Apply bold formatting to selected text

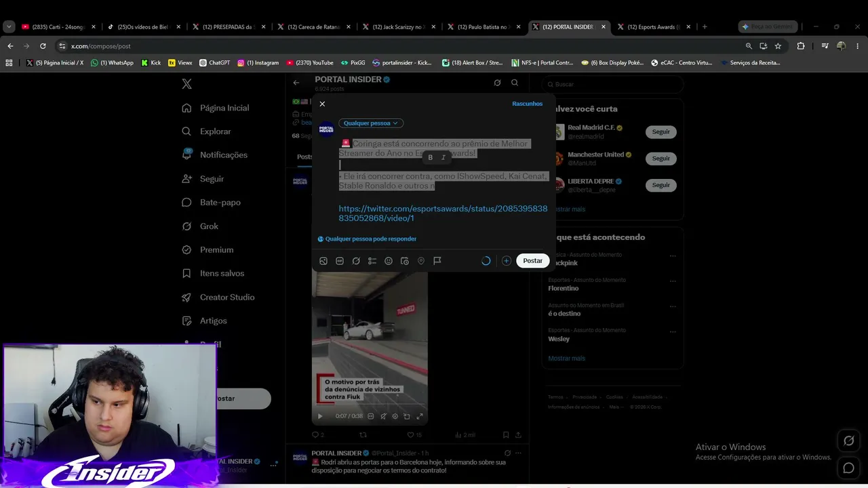[430, 157]
